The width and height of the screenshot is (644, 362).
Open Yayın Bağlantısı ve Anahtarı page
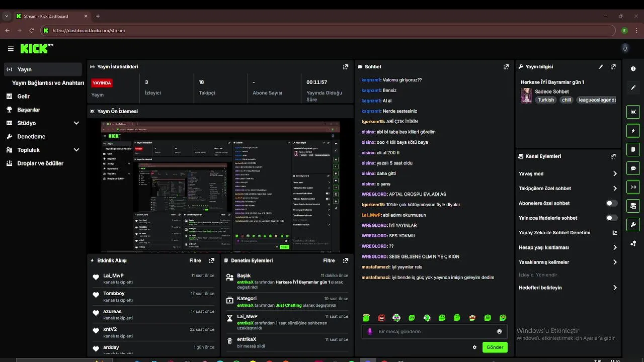(x=48, y=83)
